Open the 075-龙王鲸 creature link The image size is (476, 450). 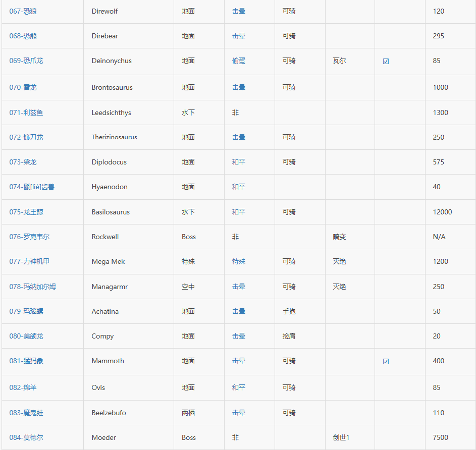coord(26,212)
